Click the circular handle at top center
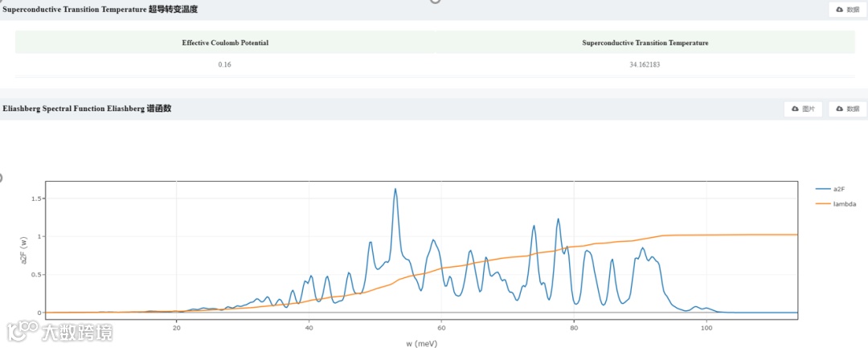 (435, 1)
